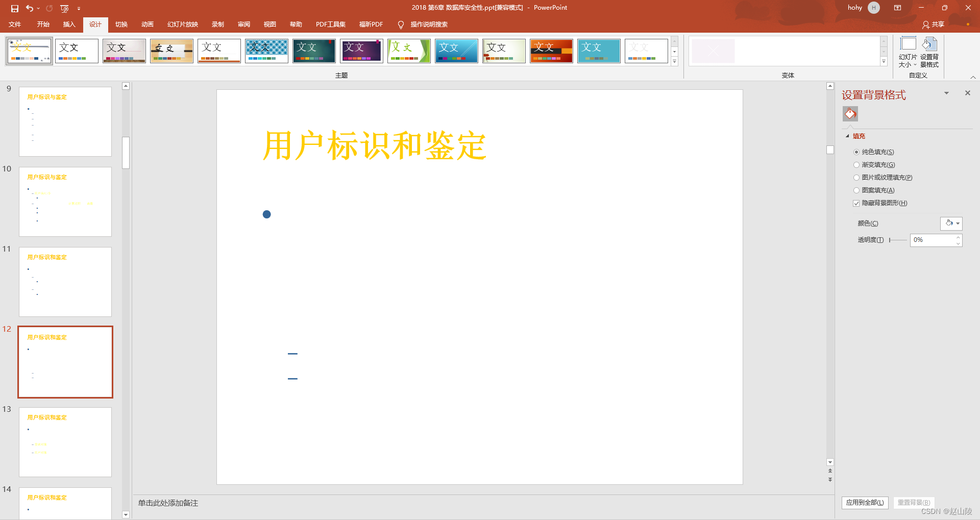Select the first Office theme thumbnail

pos(29,51)
